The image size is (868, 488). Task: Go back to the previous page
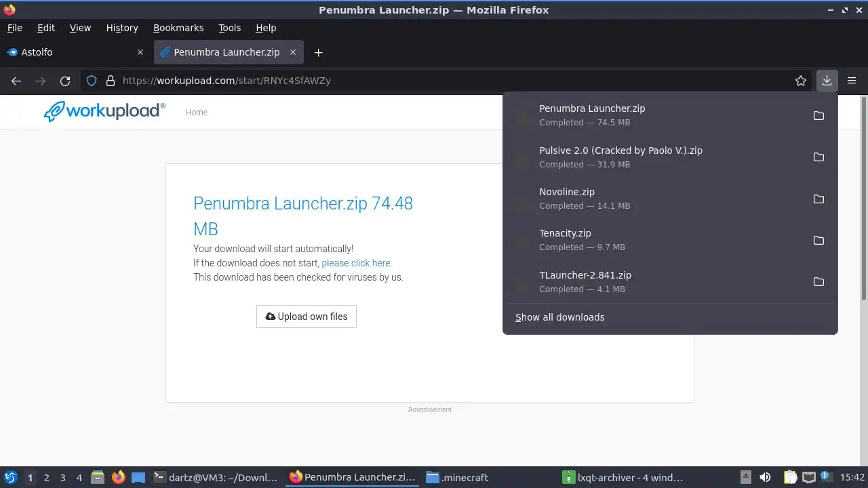click(16, 81)
